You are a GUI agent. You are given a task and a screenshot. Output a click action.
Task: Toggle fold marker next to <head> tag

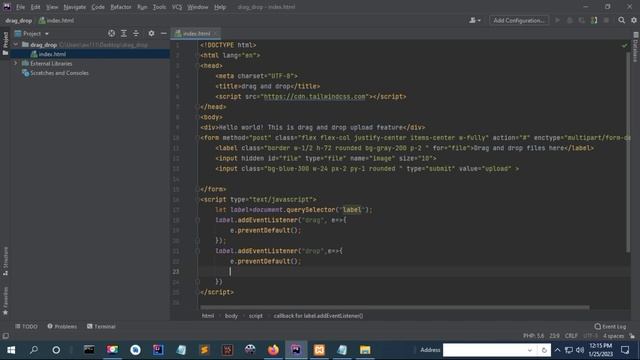click(198, 66)
